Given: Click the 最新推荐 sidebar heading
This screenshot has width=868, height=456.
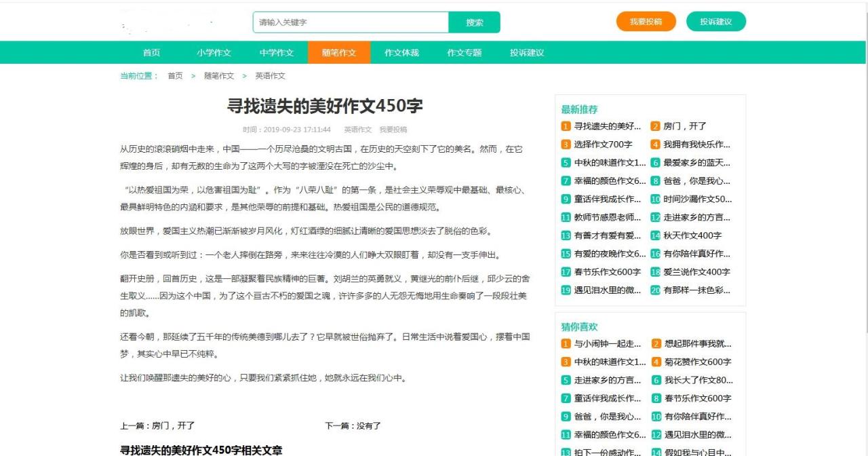Looking at the screenshot, I should coord(579,109).
